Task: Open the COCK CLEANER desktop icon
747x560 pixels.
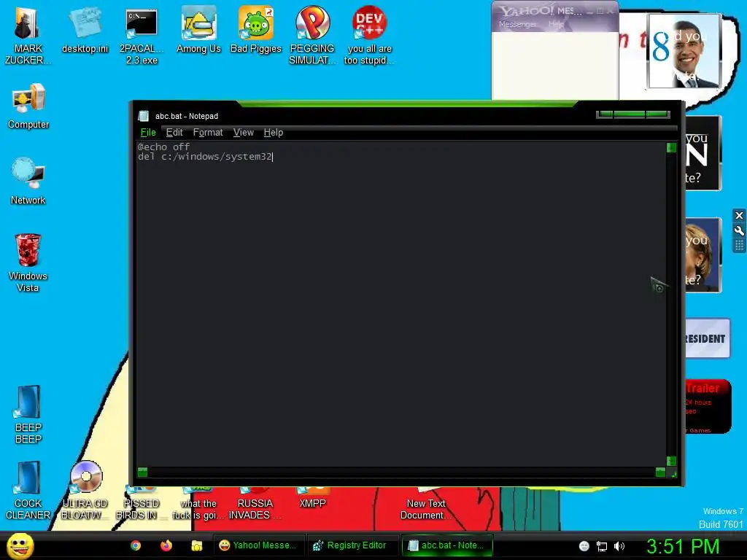Action: (28, 491)
